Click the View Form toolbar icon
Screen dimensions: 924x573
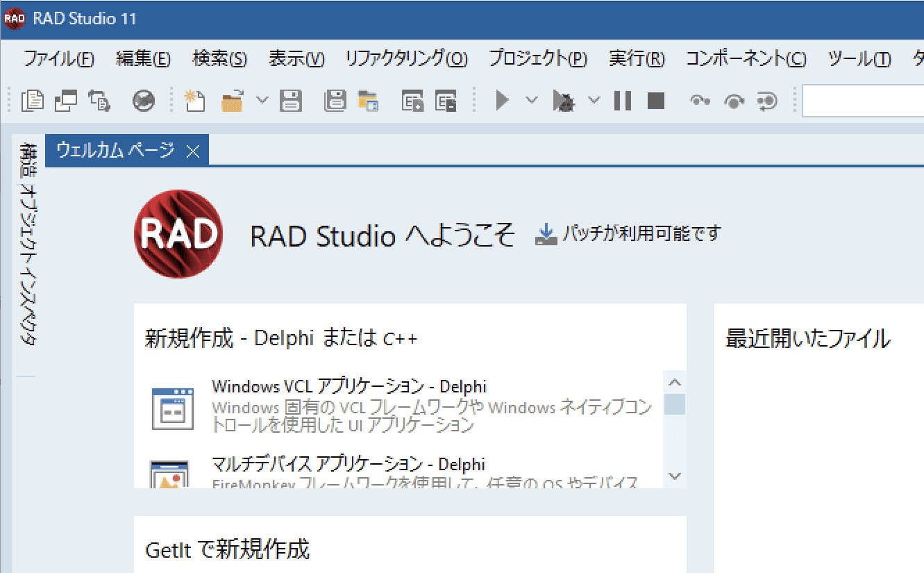[x=66, y=101]
